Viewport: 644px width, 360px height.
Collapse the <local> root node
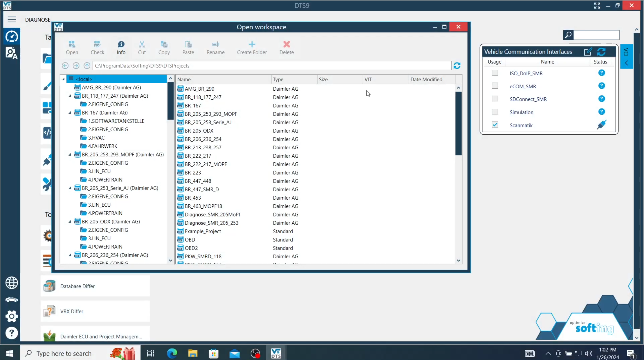63,79
